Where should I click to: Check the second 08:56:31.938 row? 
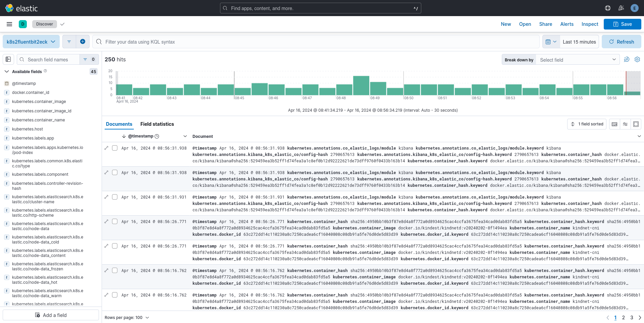115,172
